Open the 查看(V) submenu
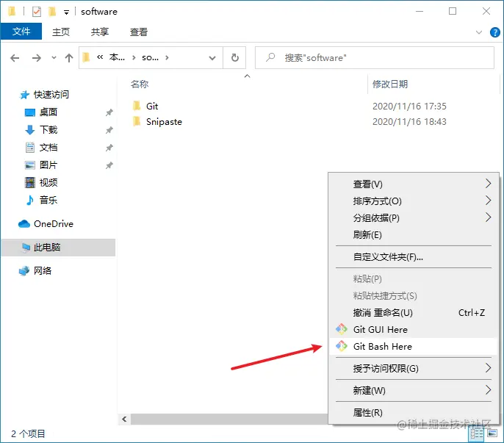The width and height of the screenshot is (504, 443). (414, 184)
